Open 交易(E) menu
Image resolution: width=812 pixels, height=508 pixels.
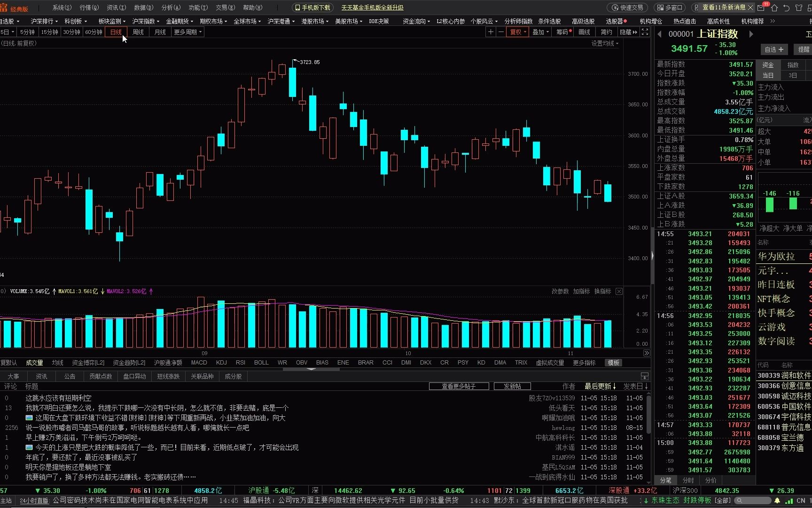tap(226, 8)
